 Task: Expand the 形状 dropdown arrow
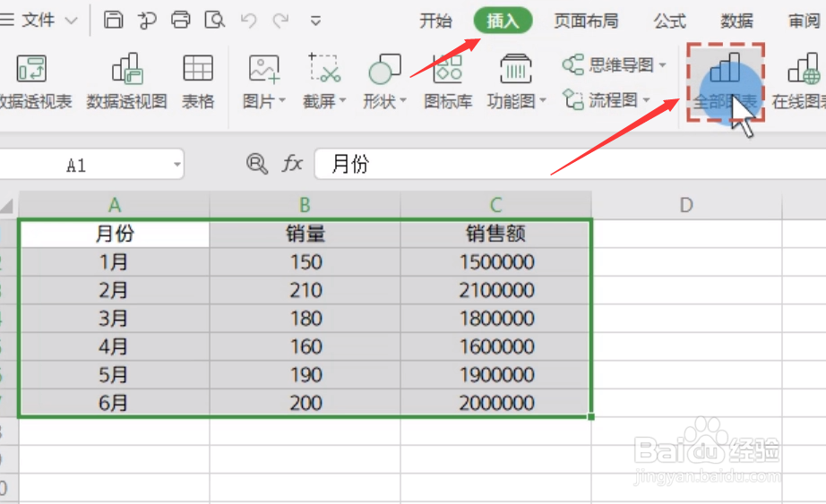[403, 100]
